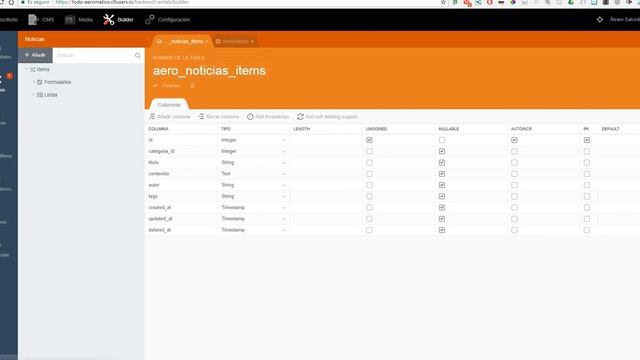Uncheck Unsigned for the id column
The width and height of the screenshot is (640, 360).
369,140
